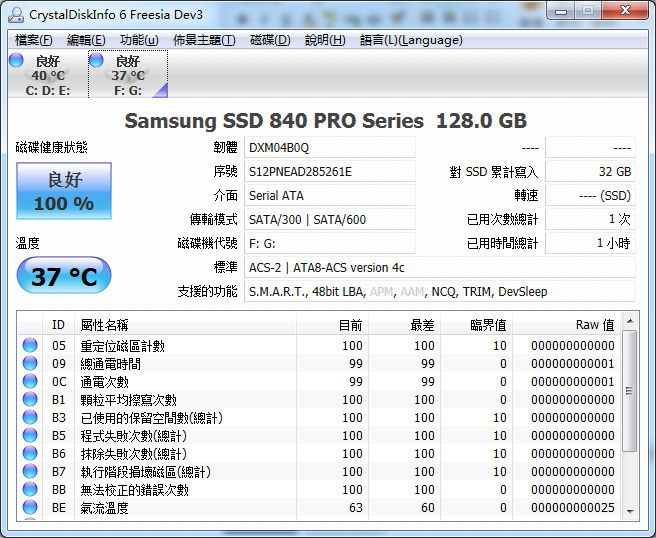Select the 程式失敗次數(總計) row

[x=319, y=436]
